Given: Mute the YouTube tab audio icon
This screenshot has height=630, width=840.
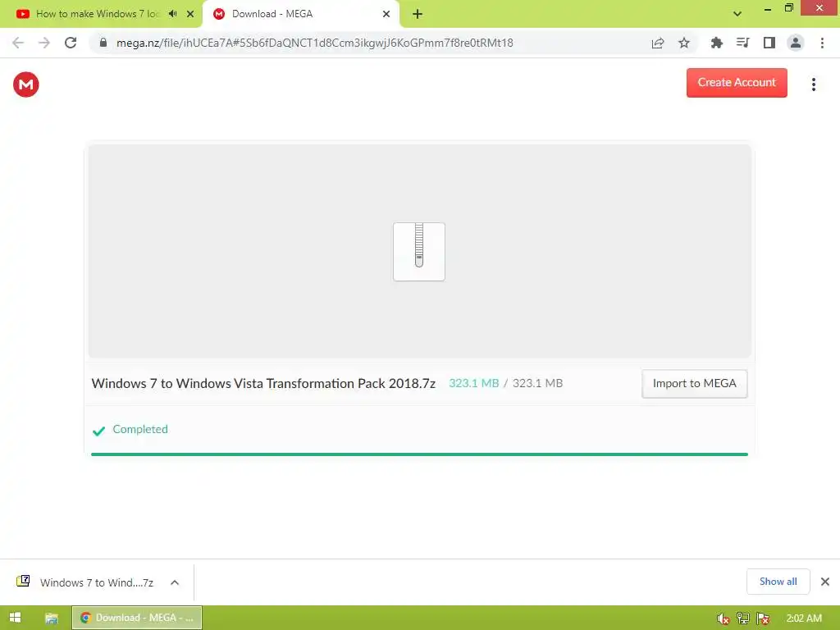Looking at the screenshot, I should tap(172, 14).
